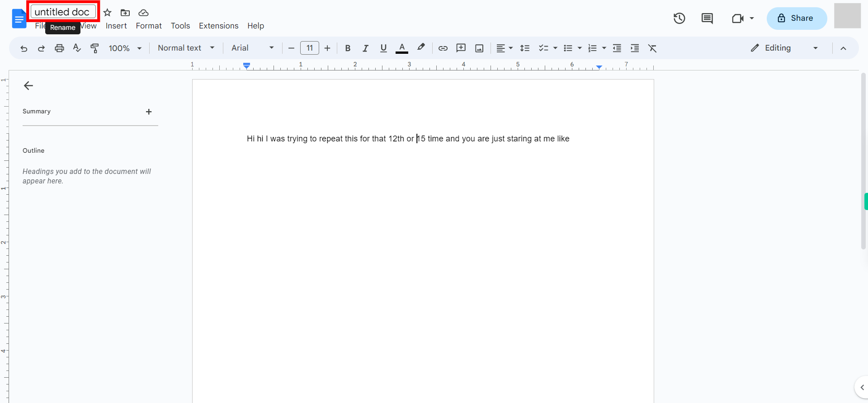Toggle italic formatting
Viewport: 868px width, 403px height.
click(x=365, y=48)
